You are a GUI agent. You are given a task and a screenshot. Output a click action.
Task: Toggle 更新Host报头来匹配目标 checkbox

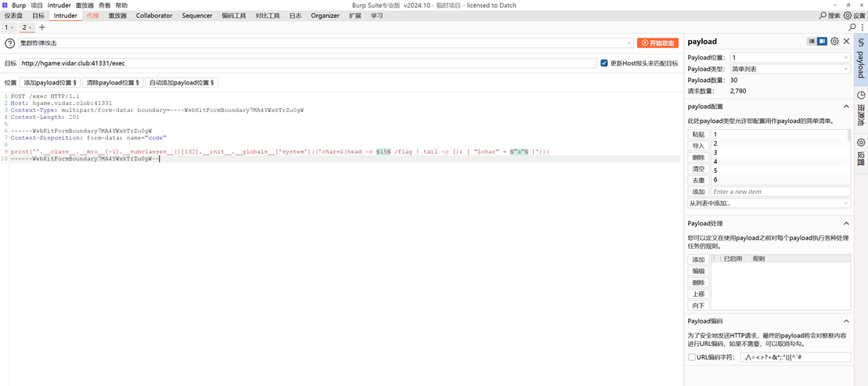tap(604, 63)
